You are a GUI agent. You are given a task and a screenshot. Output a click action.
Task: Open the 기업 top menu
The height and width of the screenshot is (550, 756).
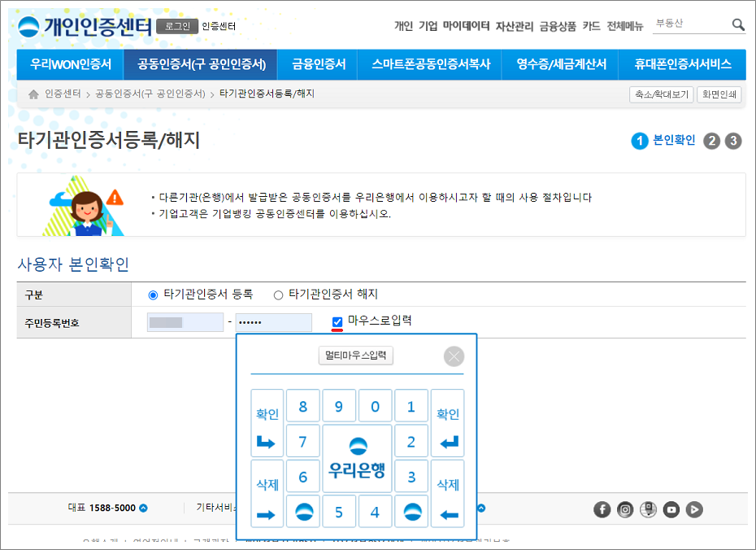(428, 26)
